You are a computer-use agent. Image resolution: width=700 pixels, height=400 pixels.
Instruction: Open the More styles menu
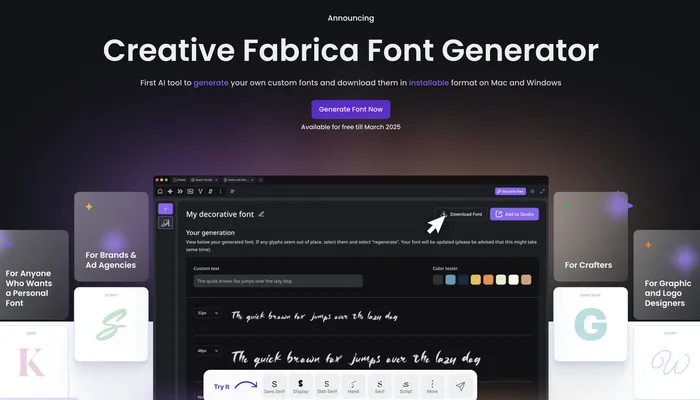(432, 385)
